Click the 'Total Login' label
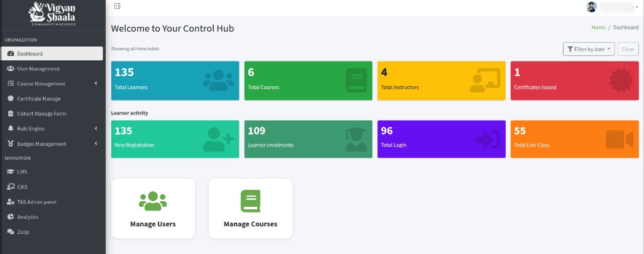The image size is (644, 254). click(x=394, y=145)
